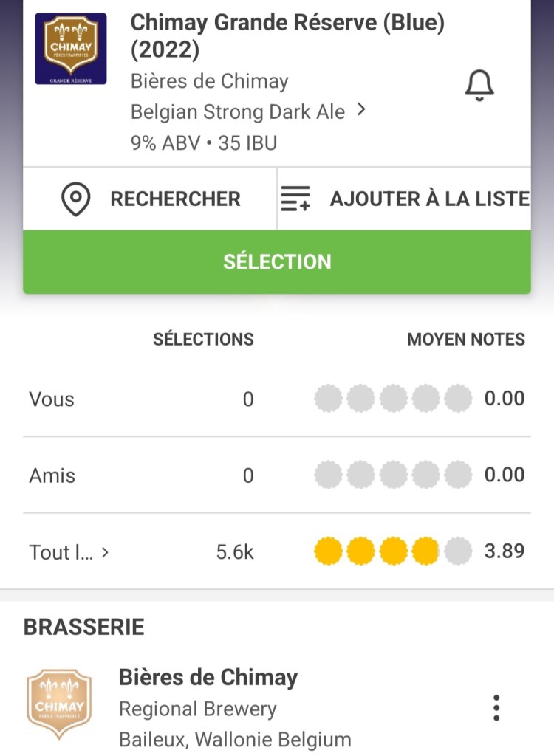Open the three-dot brewery options menu

496,707
